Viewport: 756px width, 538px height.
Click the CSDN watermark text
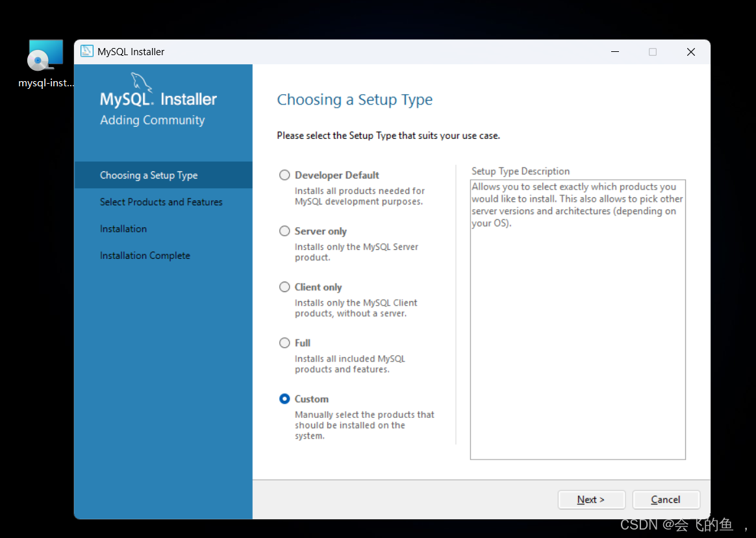tap(675, 524)
